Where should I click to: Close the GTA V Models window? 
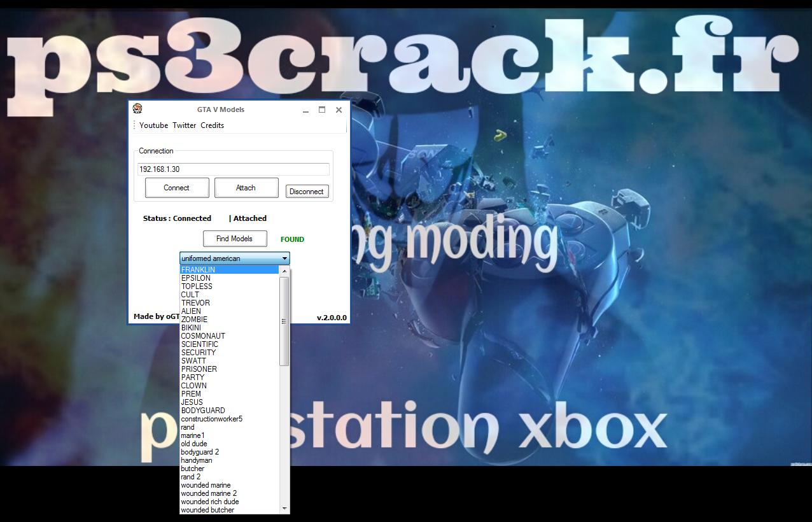point(339,109)
